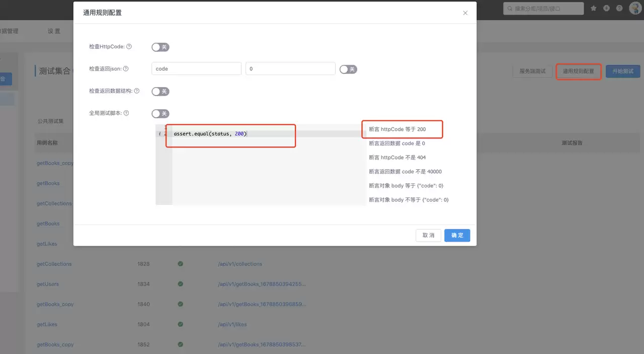Screen dimensions: 644x354
Task: Open the /api/v1/collections path link
Action: tap(240, 264)
